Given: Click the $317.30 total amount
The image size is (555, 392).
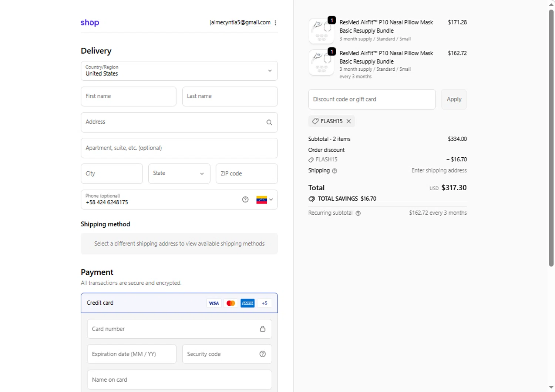Looking at the screenshot, I should click(x=454, y=188).
